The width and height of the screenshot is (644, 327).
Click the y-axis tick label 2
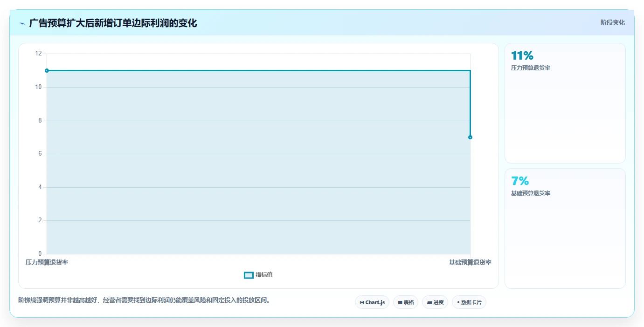[40, 220]
